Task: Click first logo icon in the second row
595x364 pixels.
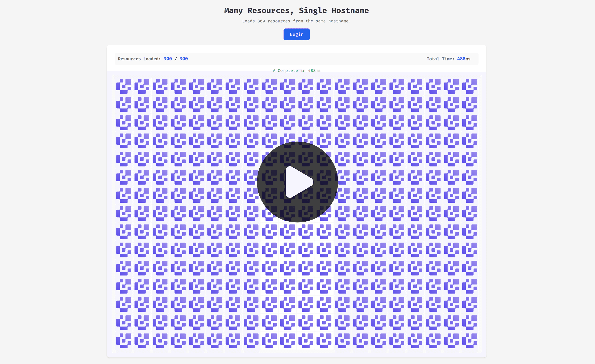Action: (124, 104)
